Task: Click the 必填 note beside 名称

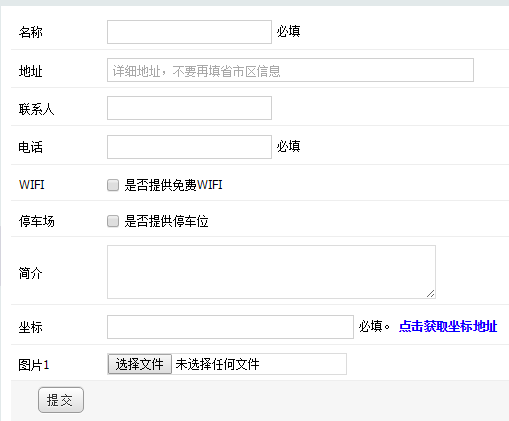Action: (288, 32)
